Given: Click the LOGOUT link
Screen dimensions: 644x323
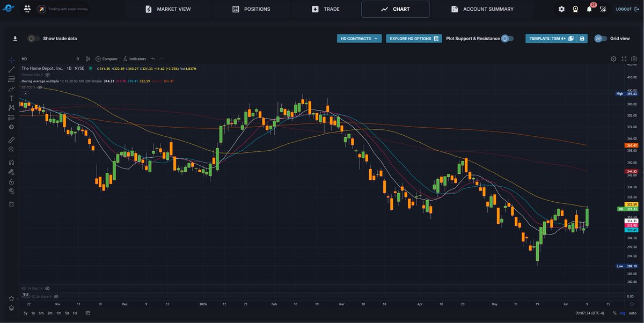Looking at the screenshot, I should pyautogui.click(x=627, y=9).
